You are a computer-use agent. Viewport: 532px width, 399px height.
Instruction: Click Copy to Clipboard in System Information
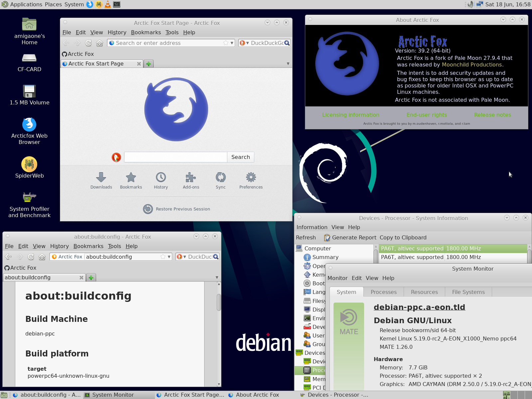pos(403,237)
